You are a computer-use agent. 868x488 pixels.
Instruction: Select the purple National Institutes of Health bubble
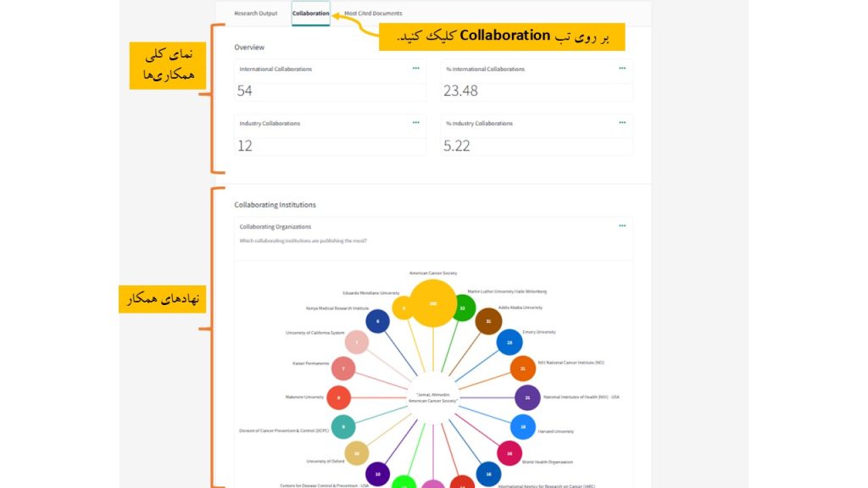coord(527,397)
